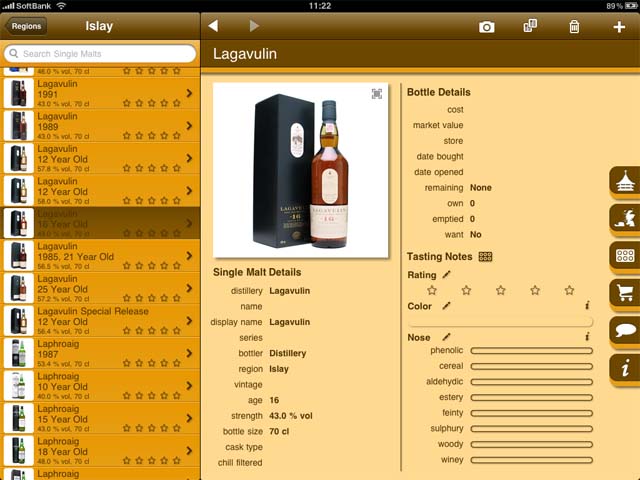Adjust the phenolic nose slider
Screen dimensions: 640x480
pos(531,351)
